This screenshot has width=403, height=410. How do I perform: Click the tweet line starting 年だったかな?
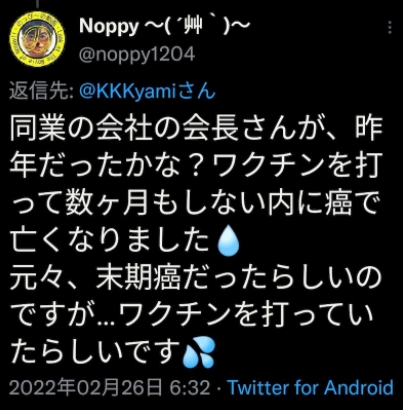pyautogui.click(x=196, y=166)
